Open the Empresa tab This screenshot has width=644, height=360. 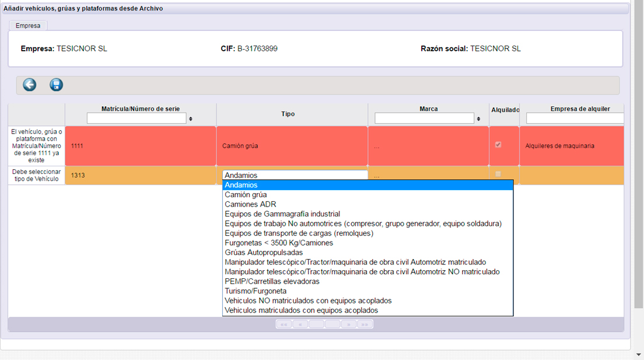click(28, 26)
